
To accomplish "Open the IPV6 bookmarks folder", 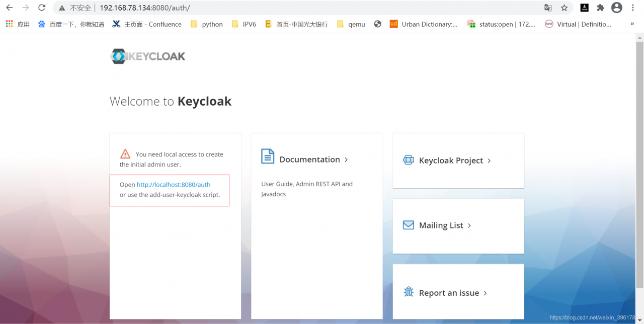I will [244, 24].
